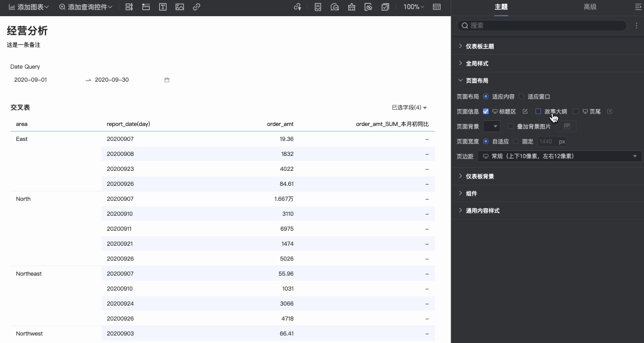Image resolution: width=644 pixels, height=343 pixels.
Task: Click the tab container icon in the toolbar
Action: coord(146,7)
